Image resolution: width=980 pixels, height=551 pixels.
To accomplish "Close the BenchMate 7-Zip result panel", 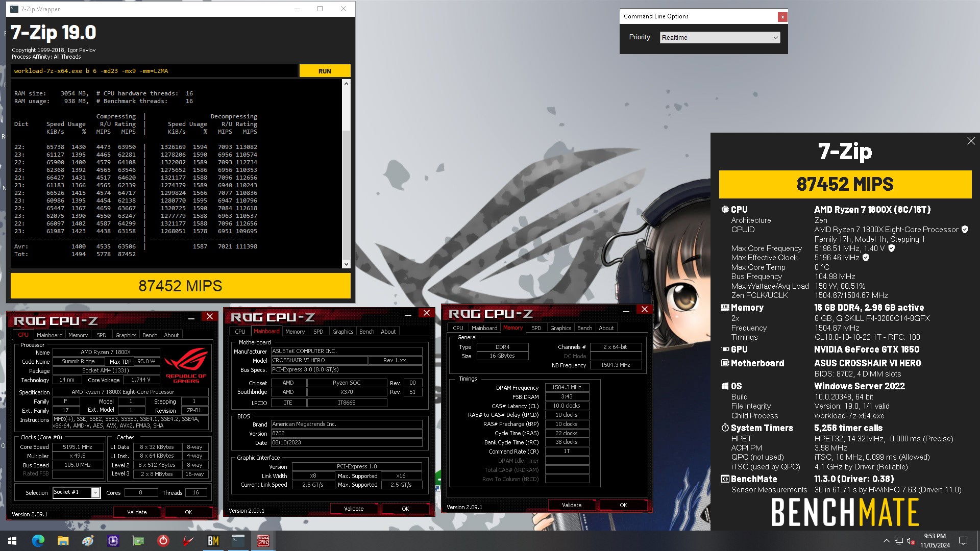I will click(x=971, y=141).
